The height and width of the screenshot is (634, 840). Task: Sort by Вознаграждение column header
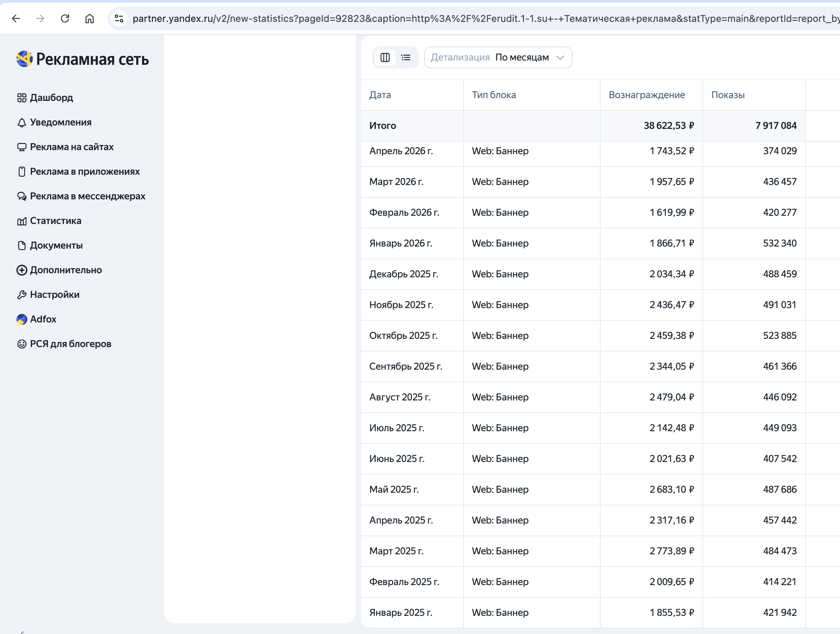(647, 95)
